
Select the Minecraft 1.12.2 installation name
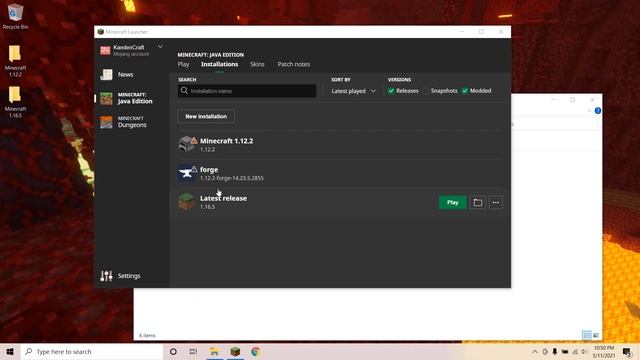pos(227,141)
